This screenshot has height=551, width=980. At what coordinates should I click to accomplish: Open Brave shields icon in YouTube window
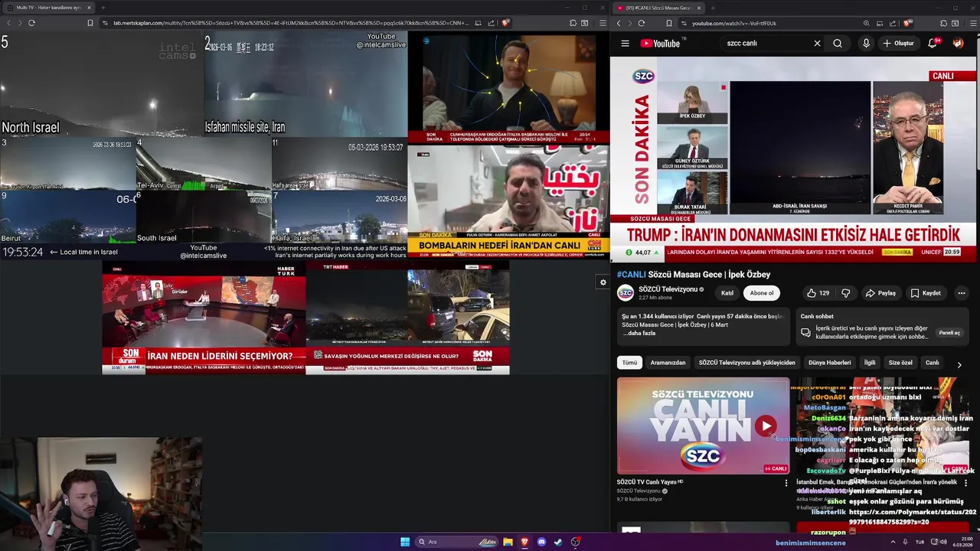pos(907,23)
